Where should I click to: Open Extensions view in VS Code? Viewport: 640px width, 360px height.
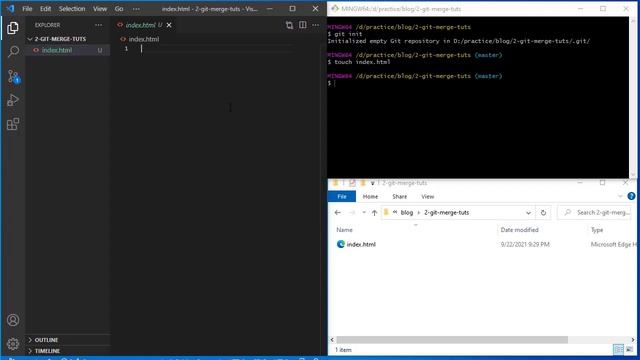click(x=13, y=124)
